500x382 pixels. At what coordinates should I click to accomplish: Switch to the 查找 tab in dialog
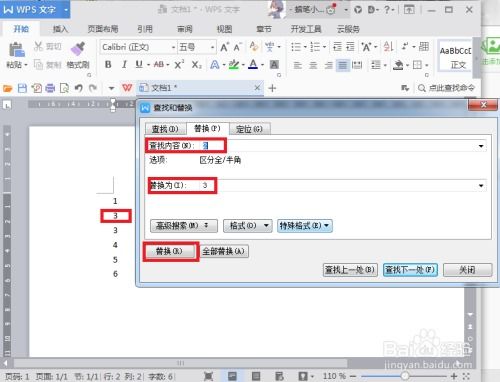coord(165,129)
